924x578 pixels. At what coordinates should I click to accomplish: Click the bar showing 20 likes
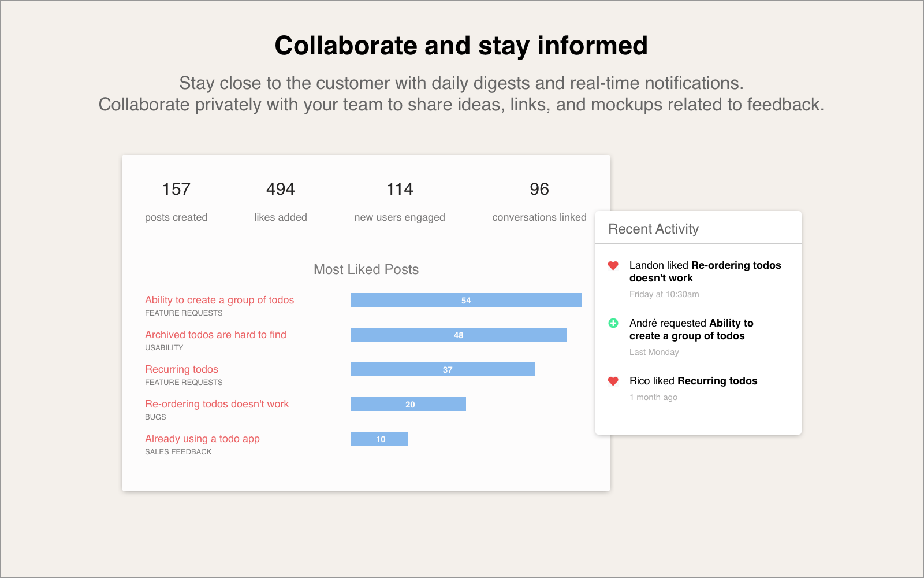coord(408,404)
